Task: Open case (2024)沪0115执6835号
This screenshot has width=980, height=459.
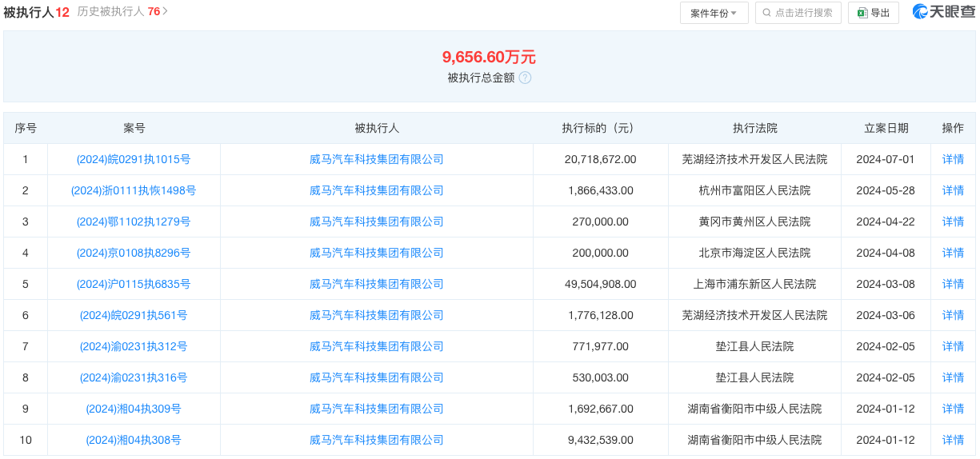Action: tap(134, 284)
